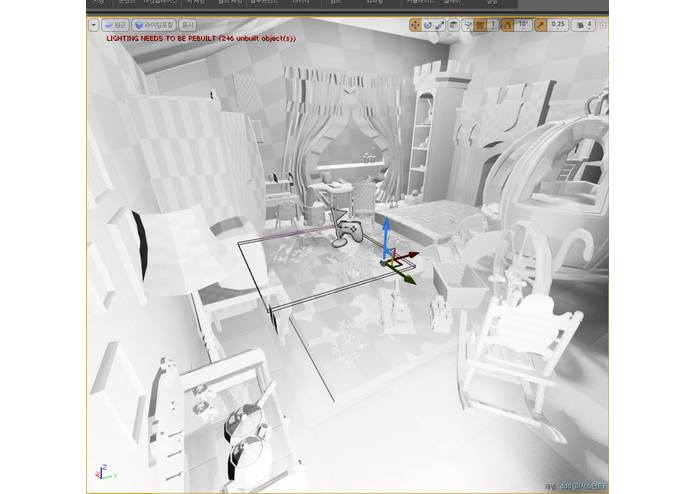Select the Rotate transform mode
The width and height of the screenshot is (695, 494).
[427, 25]
